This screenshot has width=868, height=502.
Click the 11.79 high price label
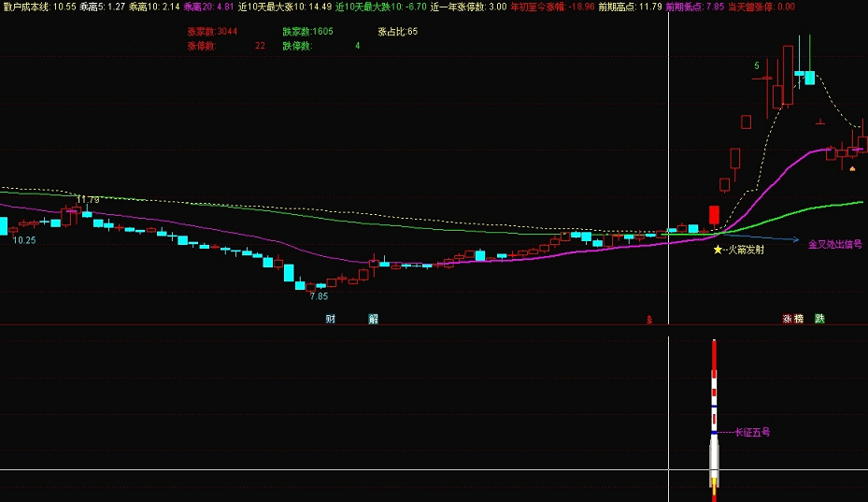(x=88, y=199)
